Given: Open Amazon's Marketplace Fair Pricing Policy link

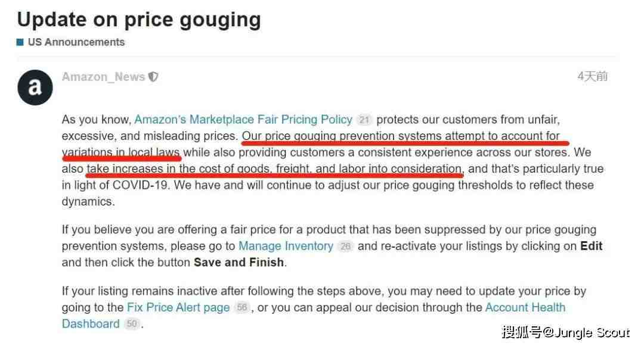Looking at the screenshot, I should click(243, 120).
